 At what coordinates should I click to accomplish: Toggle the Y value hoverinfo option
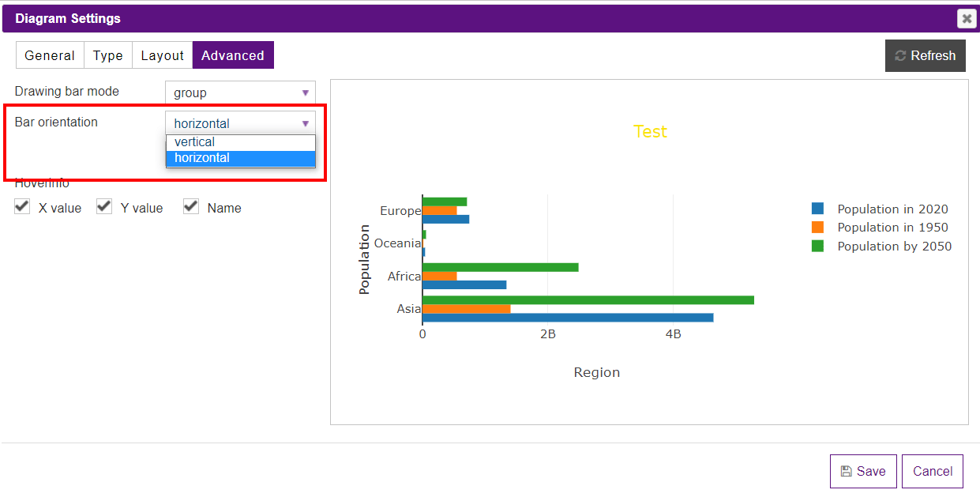[x=103, y=206]
